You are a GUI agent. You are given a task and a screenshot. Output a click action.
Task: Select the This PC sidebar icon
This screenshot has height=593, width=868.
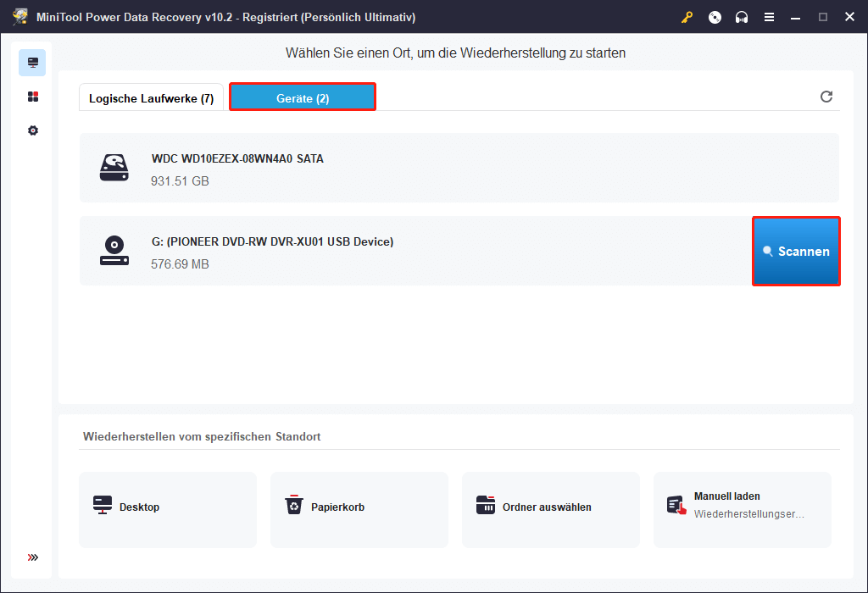[x=33, y=63]
